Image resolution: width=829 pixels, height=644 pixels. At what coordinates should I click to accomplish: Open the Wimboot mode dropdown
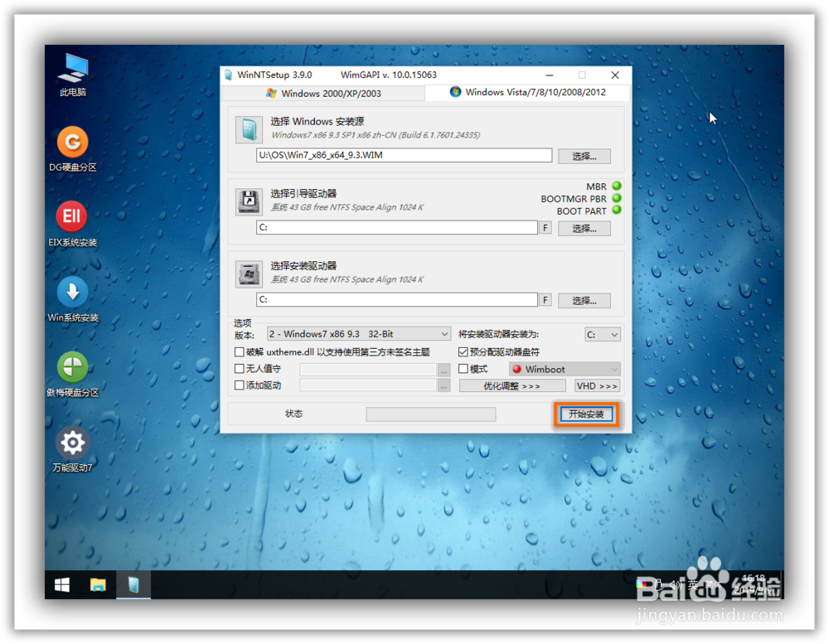tap(565, 369)
